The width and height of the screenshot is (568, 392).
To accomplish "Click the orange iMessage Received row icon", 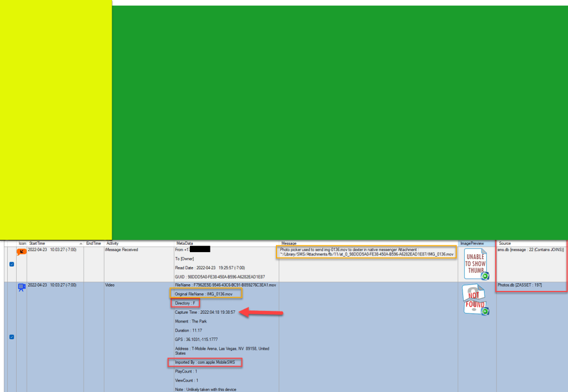I will click(x=22, y=252).
